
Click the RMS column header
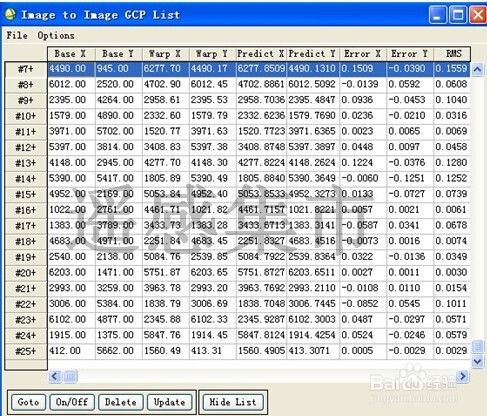[452, 54]
